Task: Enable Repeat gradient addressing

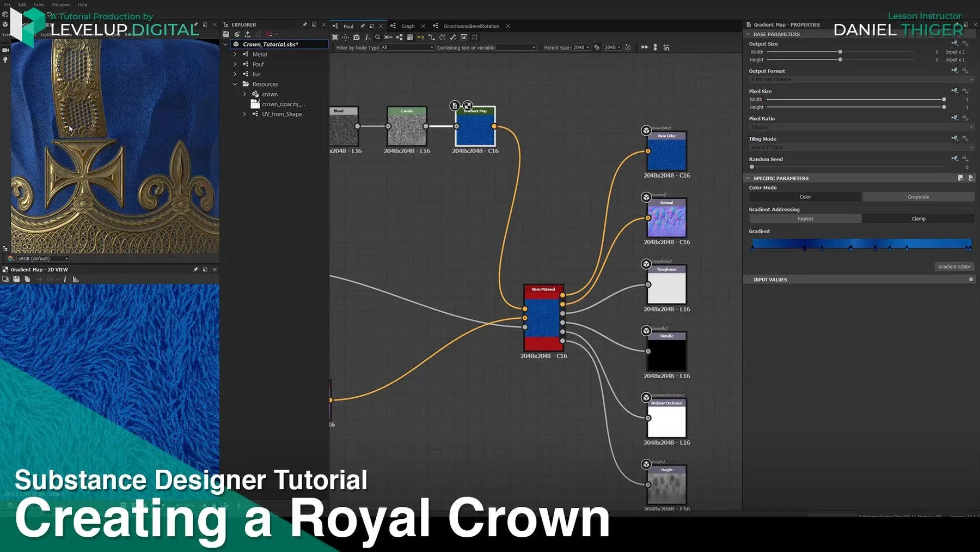Action: point(805,219)
